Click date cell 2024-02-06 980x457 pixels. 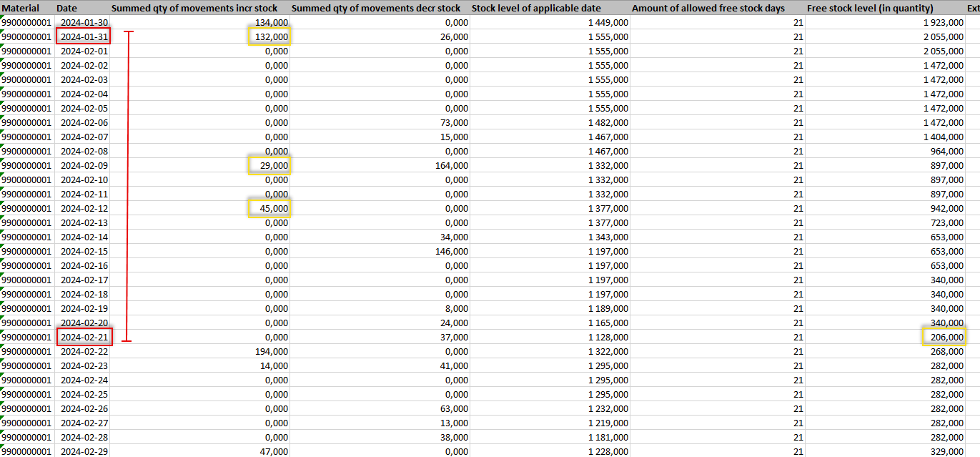[x=82, y=122]
